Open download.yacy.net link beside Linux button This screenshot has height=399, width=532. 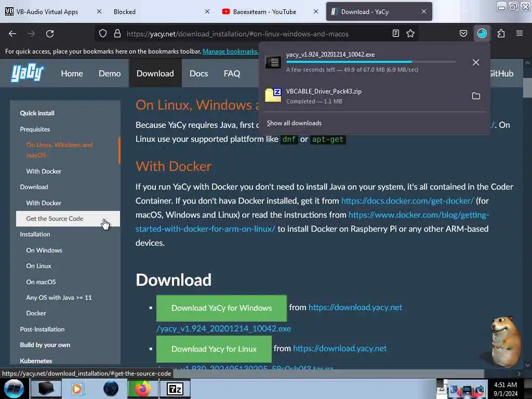point(340,349)
